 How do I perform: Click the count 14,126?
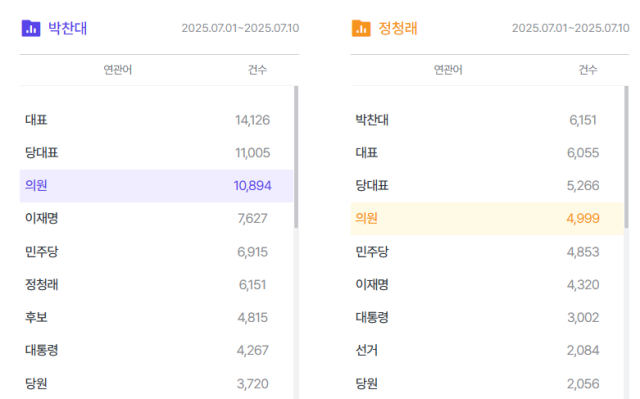(252, 120)
